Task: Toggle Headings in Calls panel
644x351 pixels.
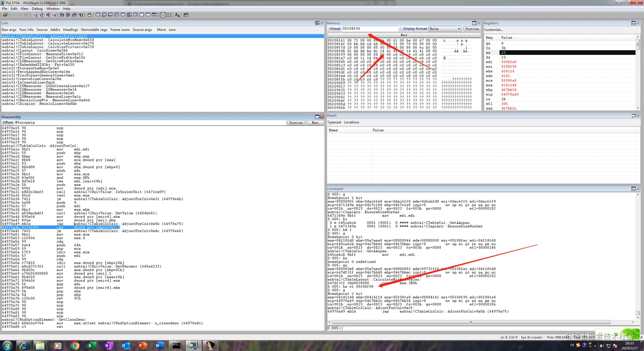Action: (71, 30)
